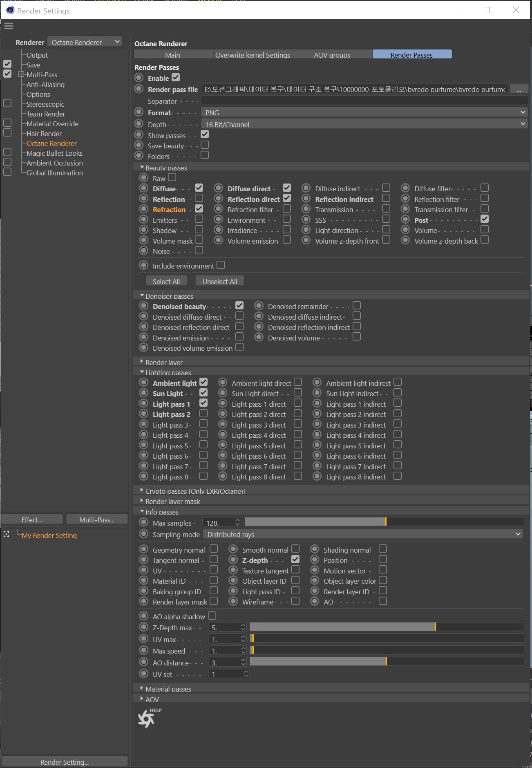The height and width of the screenshot is (768, 532).
Task: Expand the Material passes section
Action: pyautogui.click(x=142, y=688)
